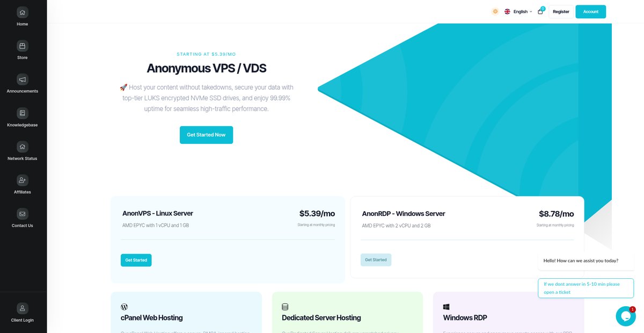Click the Anonymous VPS / VDS heading

pyautogui.click(x=207, y=68)
